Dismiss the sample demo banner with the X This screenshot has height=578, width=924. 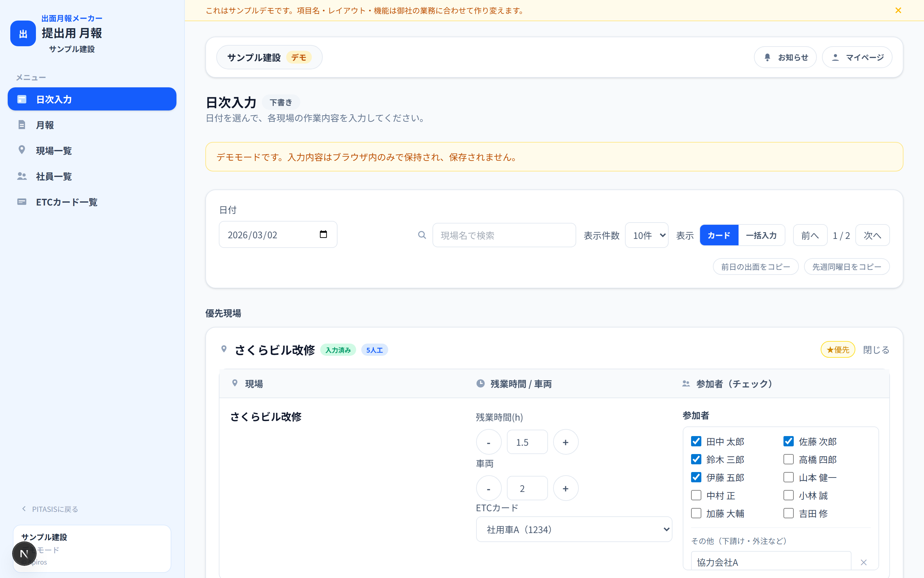click(898, 10)
